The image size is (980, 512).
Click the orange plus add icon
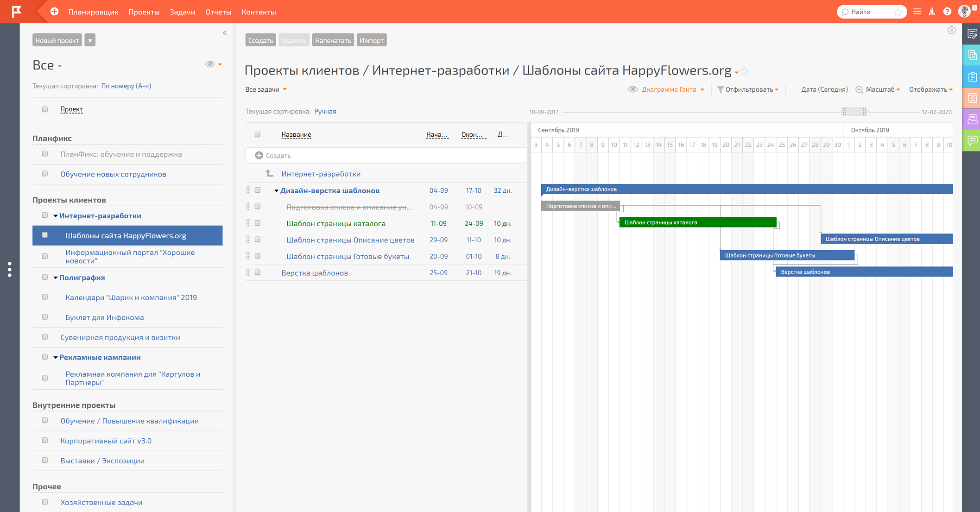click(54, 12)
